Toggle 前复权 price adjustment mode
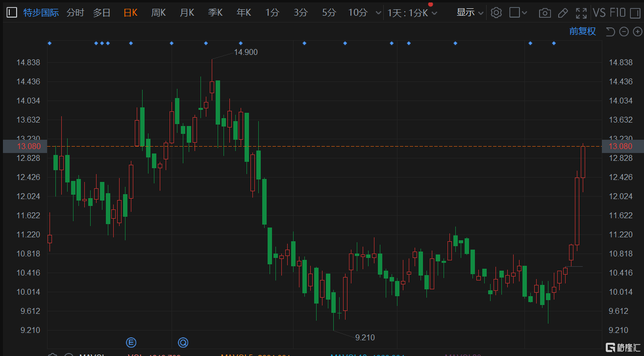 [x=583, y=31]
